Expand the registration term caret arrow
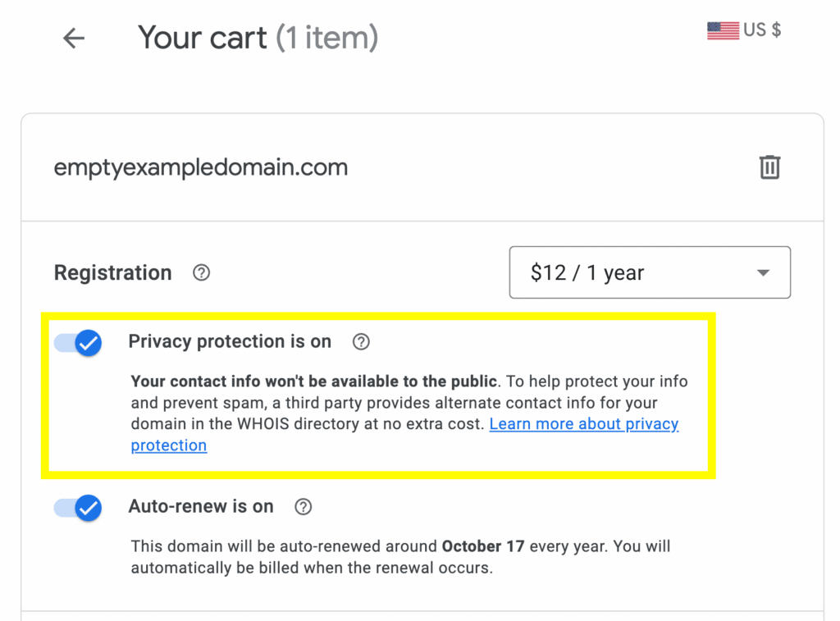 (x=764, y=272)
